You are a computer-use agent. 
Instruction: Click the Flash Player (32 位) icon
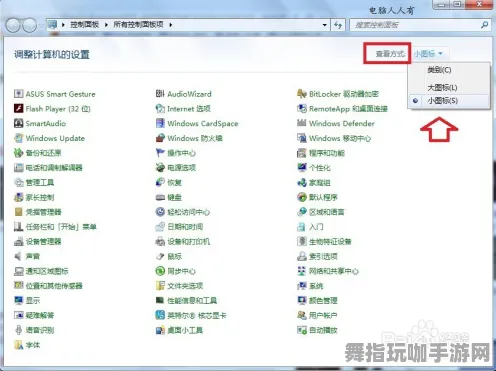click(x=18, y=108)
